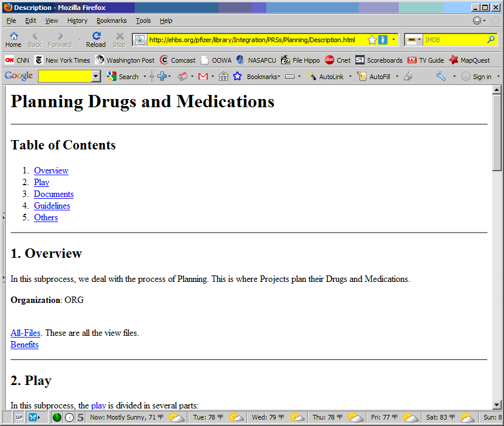Viewport: 504px width, 426px height.
Task: Open the File Hippo bookmark
Action: [300, 60]
